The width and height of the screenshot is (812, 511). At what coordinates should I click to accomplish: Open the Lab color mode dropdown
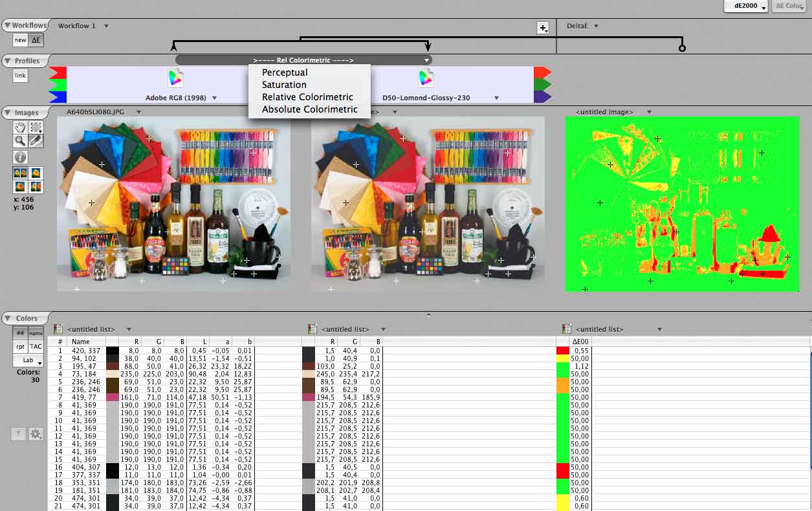tap(28, 360)
